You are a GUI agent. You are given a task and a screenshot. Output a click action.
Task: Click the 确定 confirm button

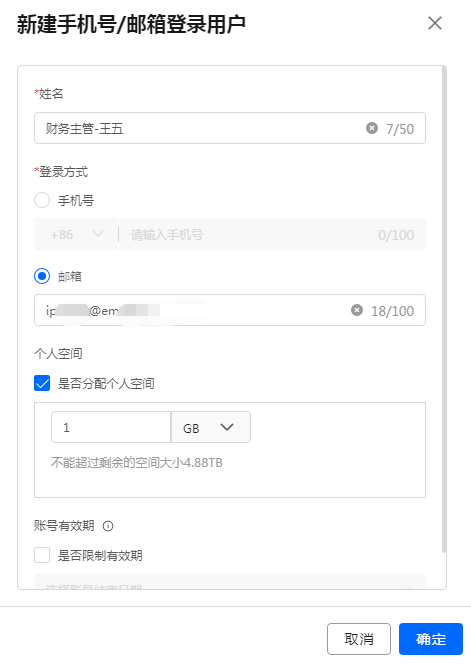(x=431, y=639)
